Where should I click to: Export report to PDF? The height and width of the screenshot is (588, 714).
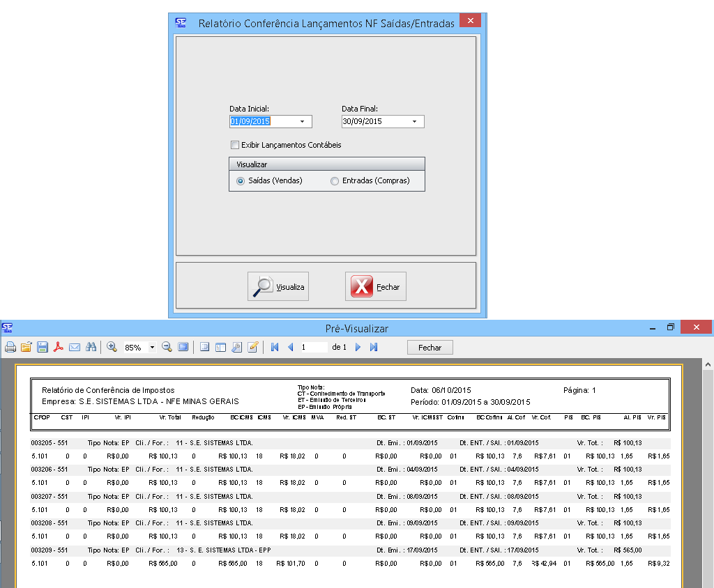(x=59, y=347)
